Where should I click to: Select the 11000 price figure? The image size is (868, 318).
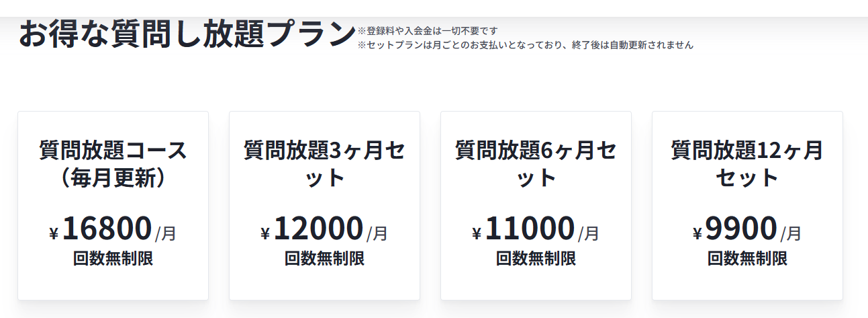pyautogui.click(x=530, y=229)
